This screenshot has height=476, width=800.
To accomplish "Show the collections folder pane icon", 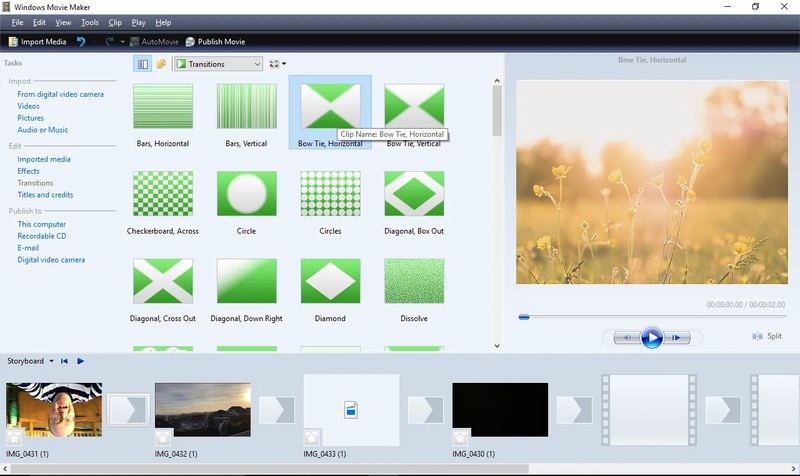I will click(x=161, y=64).
